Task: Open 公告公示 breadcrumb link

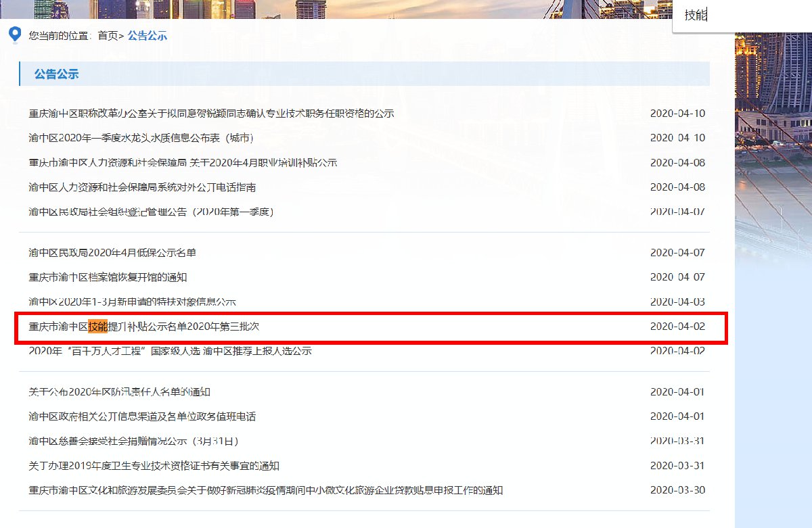Action: (x=148, y=36)
